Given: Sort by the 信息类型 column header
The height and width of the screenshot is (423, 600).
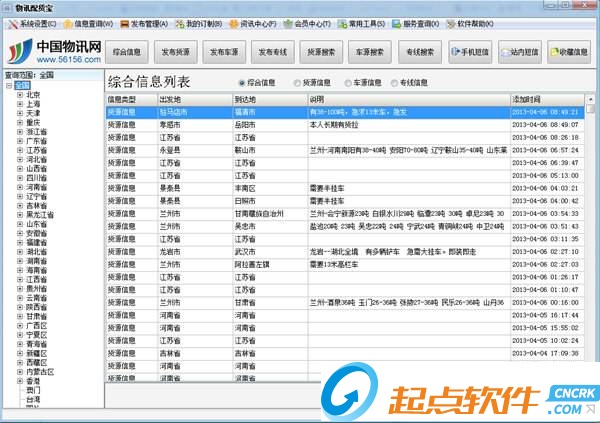Looking at the screenshot, I should pos(131,100).
